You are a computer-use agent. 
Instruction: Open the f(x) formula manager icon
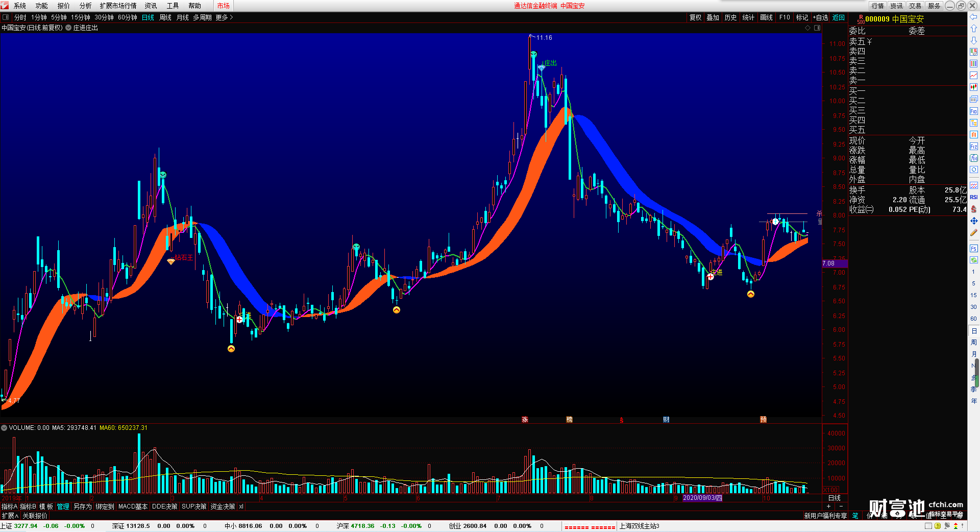(x=973, y=158)
